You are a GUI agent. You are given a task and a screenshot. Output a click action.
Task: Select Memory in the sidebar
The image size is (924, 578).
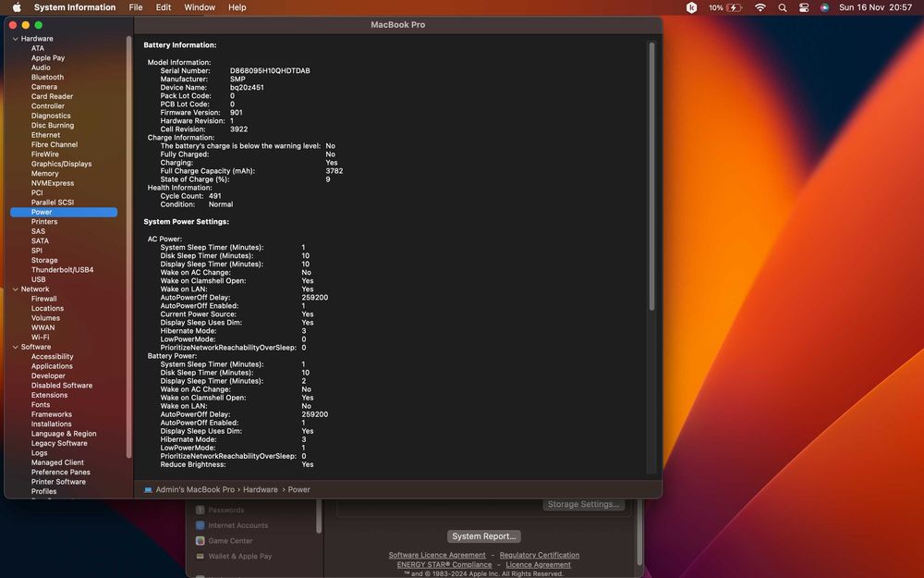tap(44, 174)
